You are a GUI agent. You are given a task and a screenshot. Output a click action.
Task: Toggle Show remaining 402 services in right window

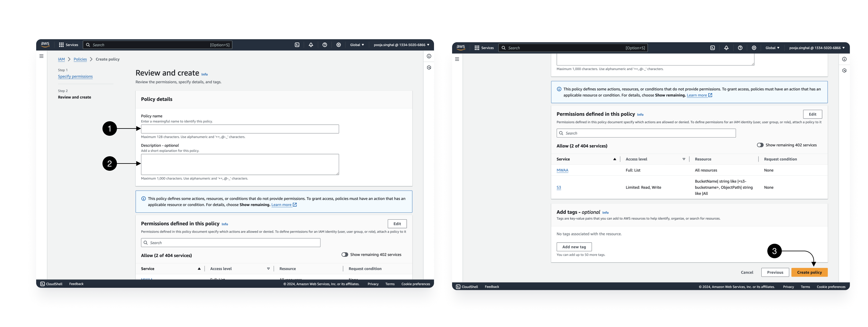click(760, 145)
